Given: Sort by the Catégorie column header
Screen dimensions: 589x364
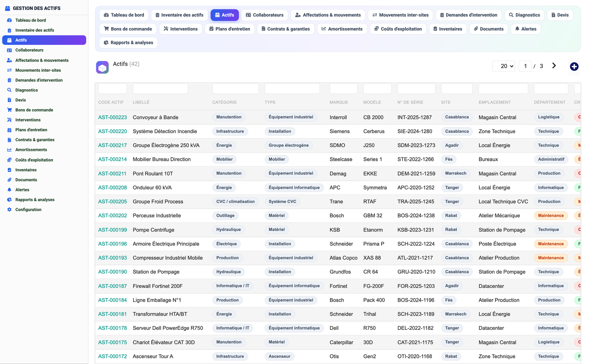Looking at the screenshot, I should coord(225,102).
